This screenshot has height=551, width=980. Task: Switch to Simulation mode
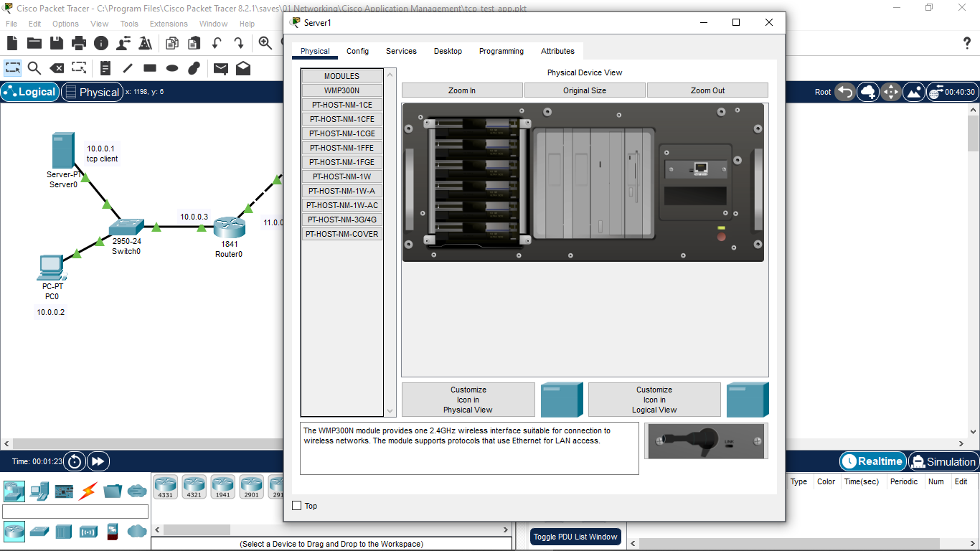click(x=943, y=461)
